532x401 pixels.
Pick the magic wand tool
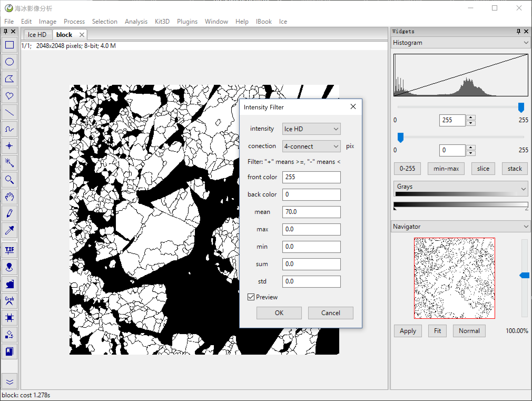[x=9, y=163]
